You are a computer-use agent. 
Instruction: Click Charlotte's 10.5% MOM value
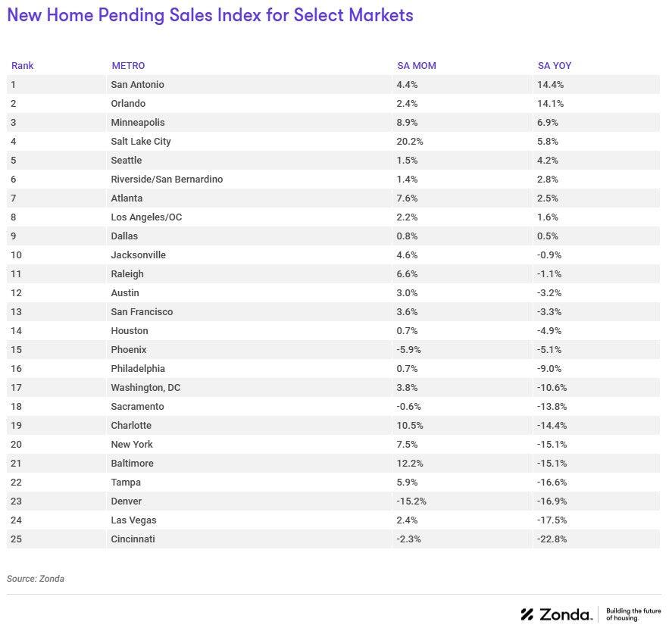[x=410, y=426]
